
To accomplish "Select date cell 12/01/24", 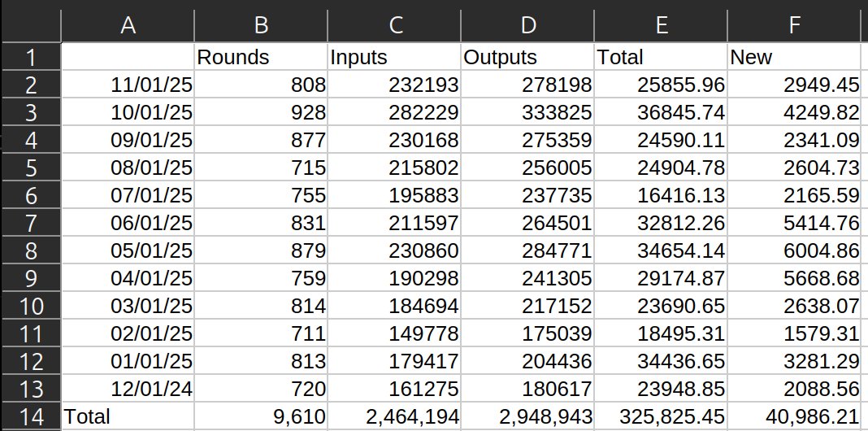I will click(x=128, y=389).
